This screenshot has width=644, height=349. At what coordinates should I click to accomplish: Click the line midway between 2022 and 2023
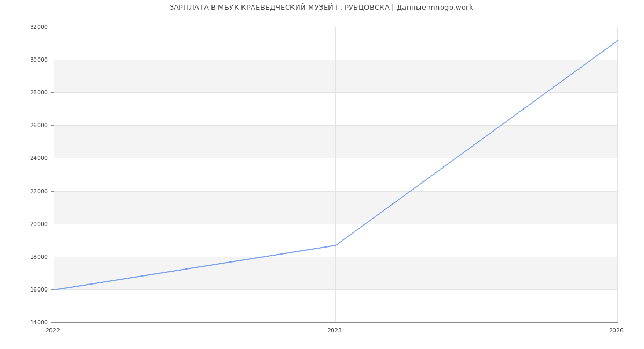pos(195,267)
